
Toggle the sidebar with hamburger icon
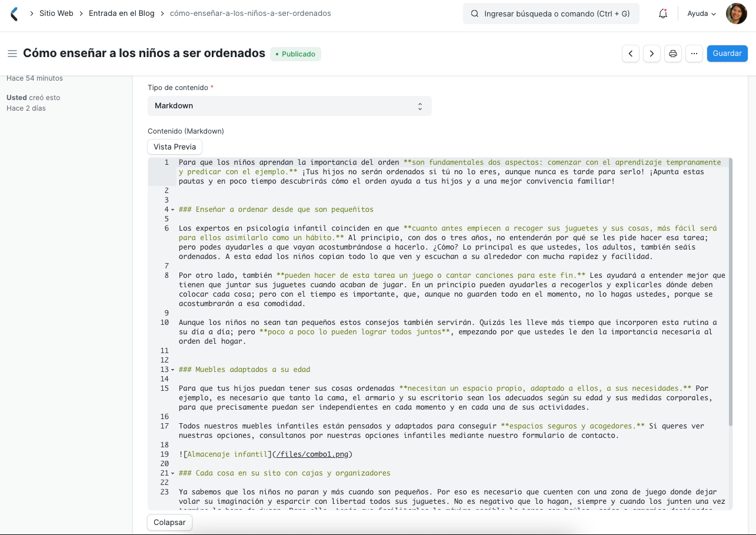(12, 53)
